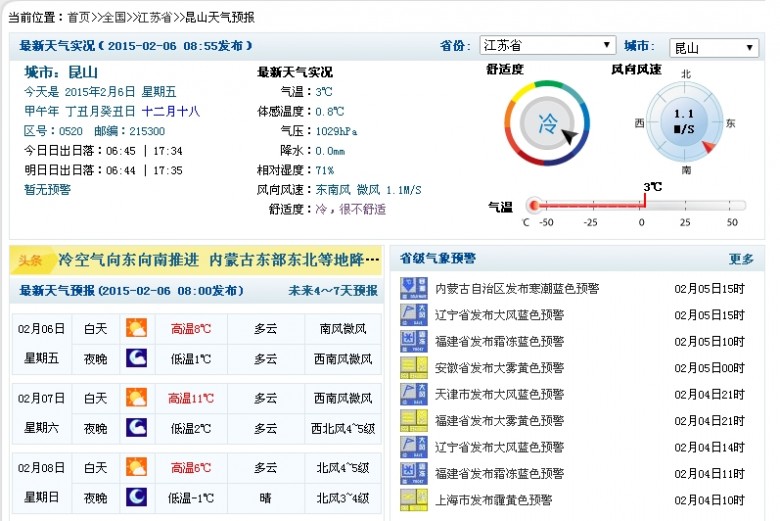This screenshot has width=780, height=521.
Task: Click the frost warning icon beside 福建省 02月05日 alert
Action: click(x=413, y=341)
